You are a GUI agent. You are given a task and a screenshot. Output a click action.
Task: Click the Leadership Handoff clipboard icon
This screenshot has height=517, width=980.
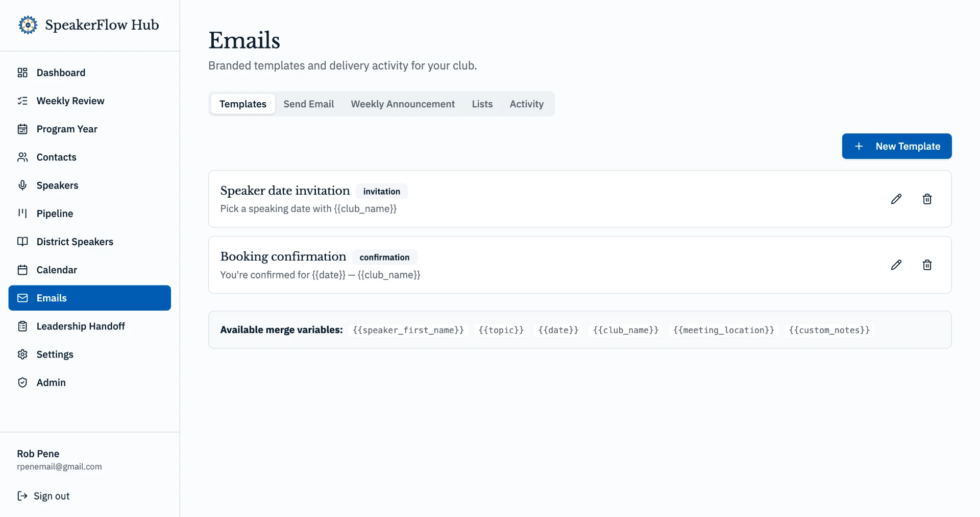(22, 326)
